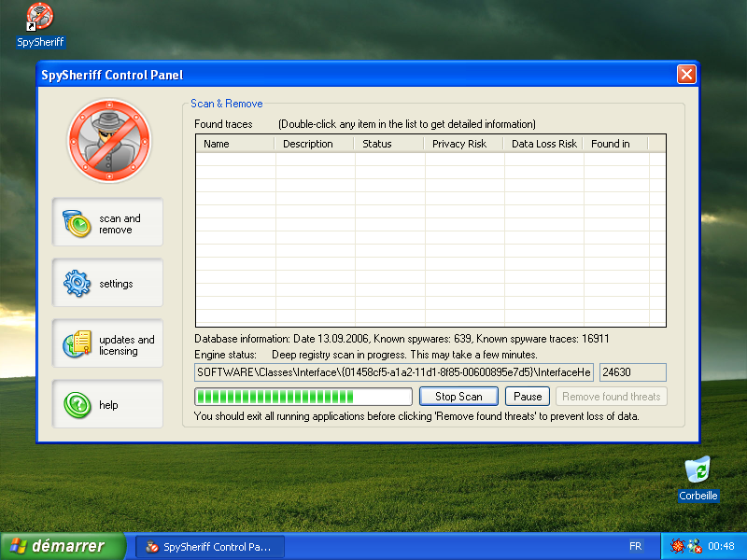Click the Engine status deep registry scan message
Viewport: 747px width, 560px height.
point(404,355)
